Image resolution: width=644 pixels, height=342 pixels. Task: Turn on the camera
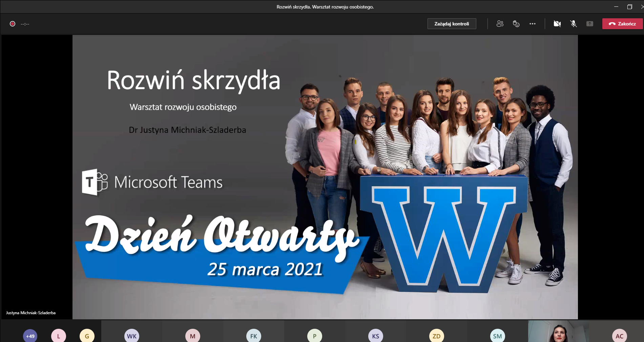[x=557, y=24]
